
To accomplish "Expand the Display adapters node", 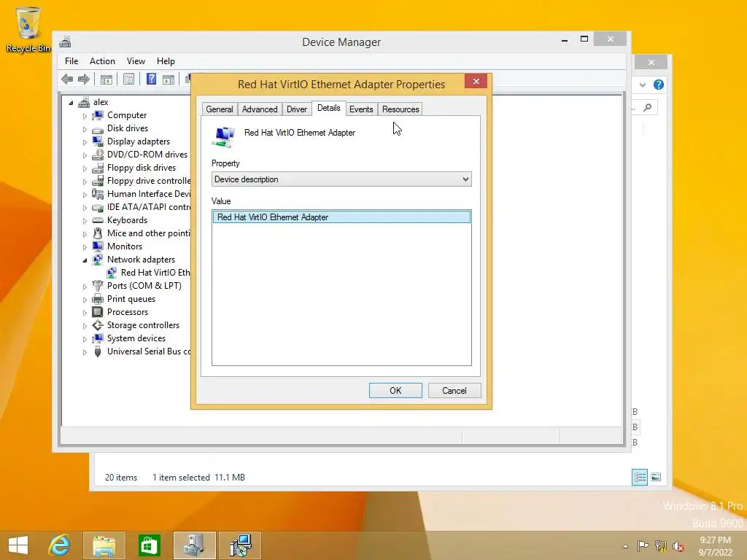I will pyautogui.click(x=85, y=142).
